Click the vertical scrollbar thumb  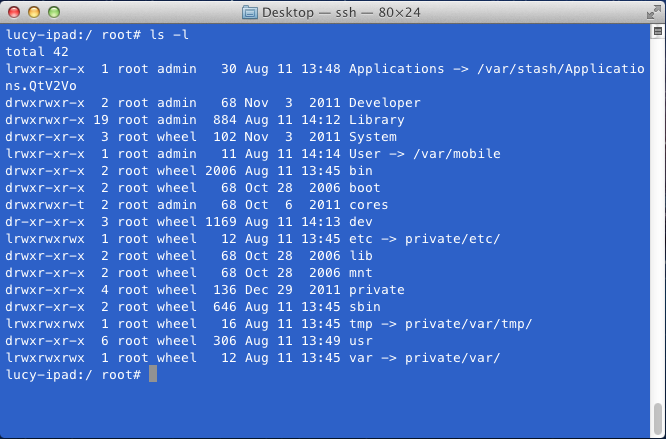click(658, 418)
